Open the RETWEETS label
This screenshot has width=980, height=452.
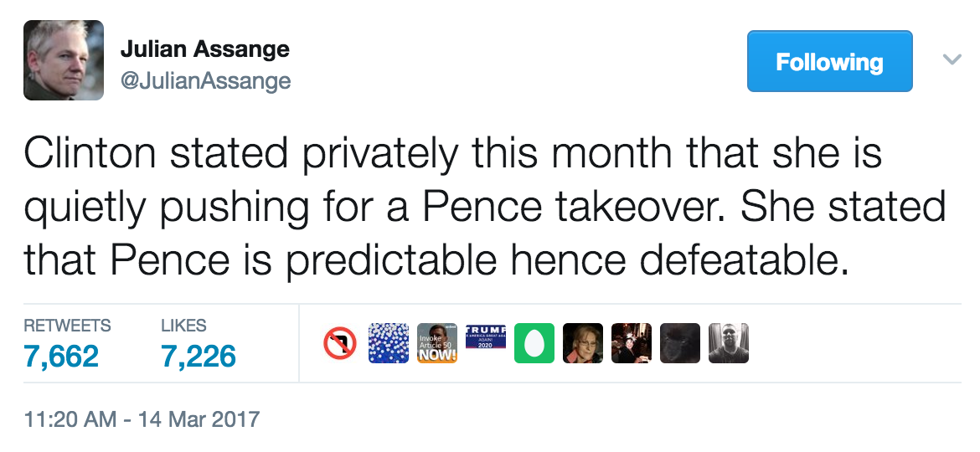[67, 326]
